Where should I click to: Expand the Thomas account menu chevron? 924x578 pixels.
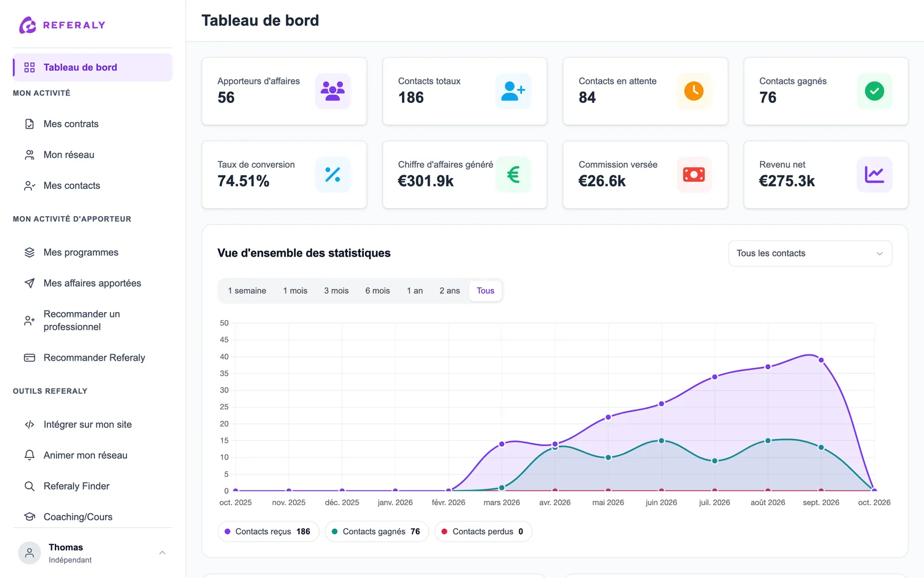[x=162, y=553]
